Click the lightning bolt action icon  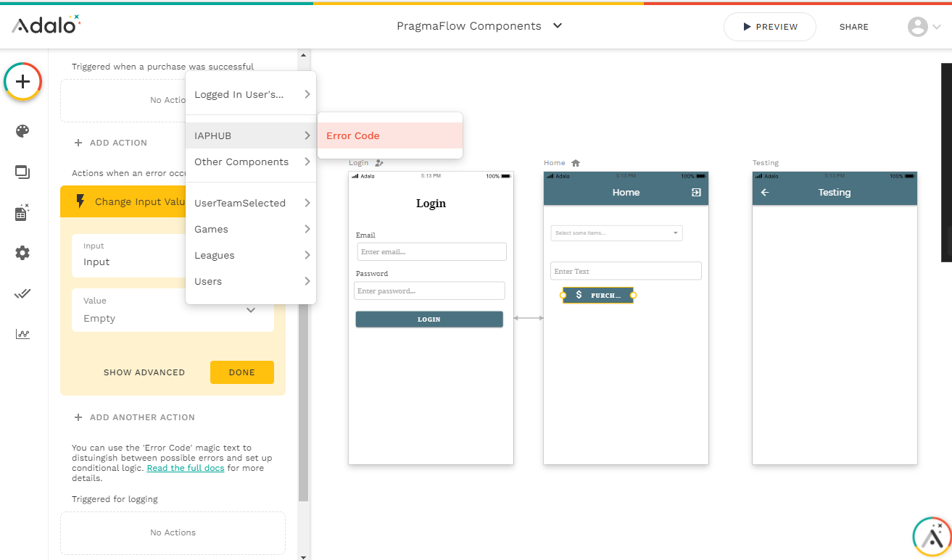[80, 201]
